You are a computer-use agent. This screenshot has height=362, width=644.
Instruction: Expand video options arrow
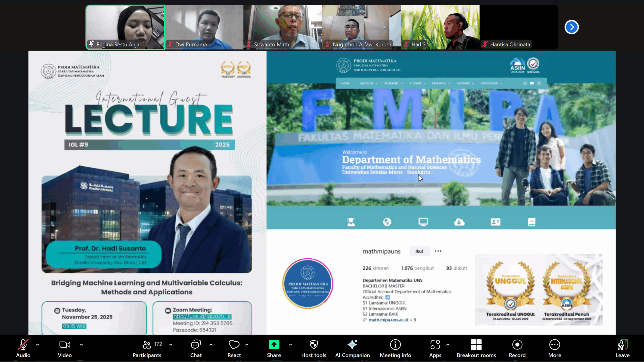pos(82,345)
